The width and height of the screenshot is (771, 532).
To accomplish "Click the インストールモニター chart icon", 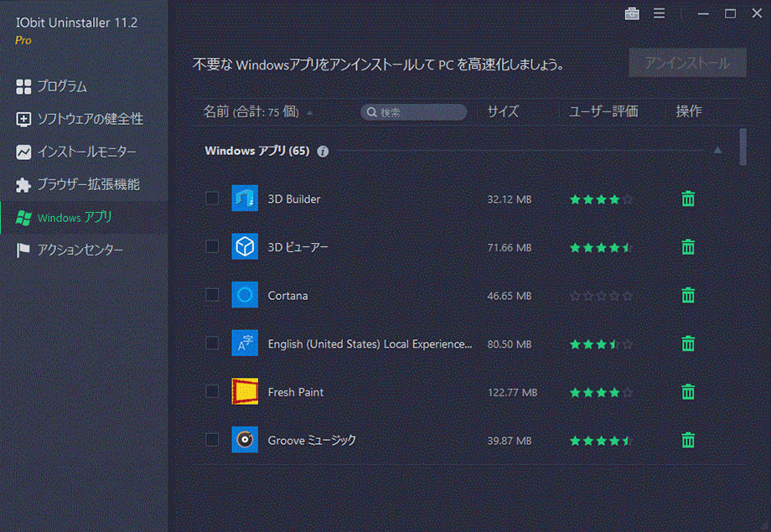I will point(23,152).
